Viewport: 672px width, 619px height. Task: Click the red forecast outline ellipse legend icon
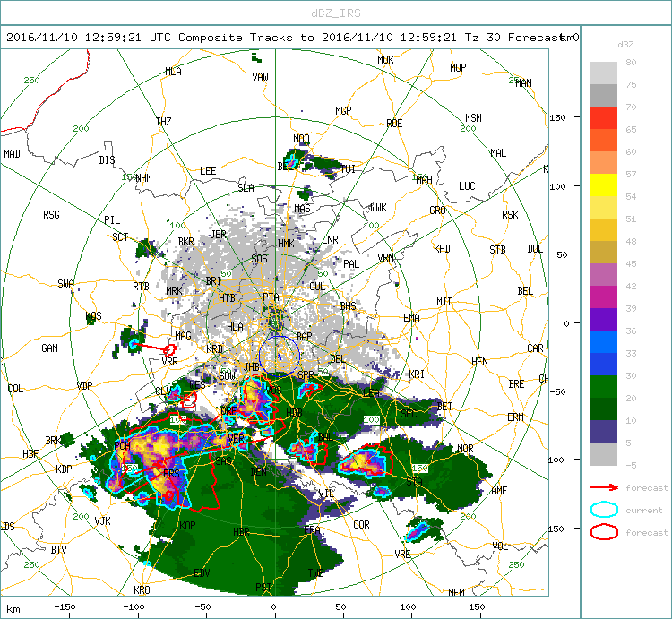click(604, 532)
